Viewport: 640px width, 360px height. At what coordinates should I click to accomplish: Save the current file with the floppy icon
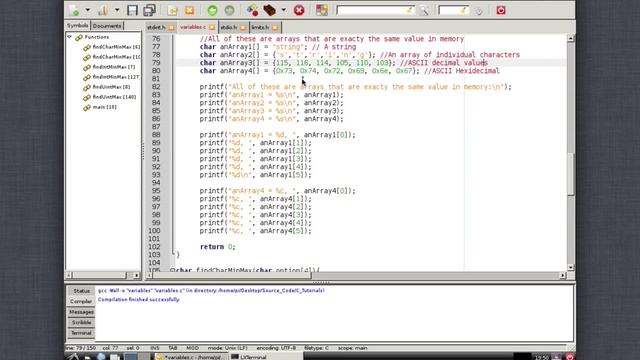[132, 10]
